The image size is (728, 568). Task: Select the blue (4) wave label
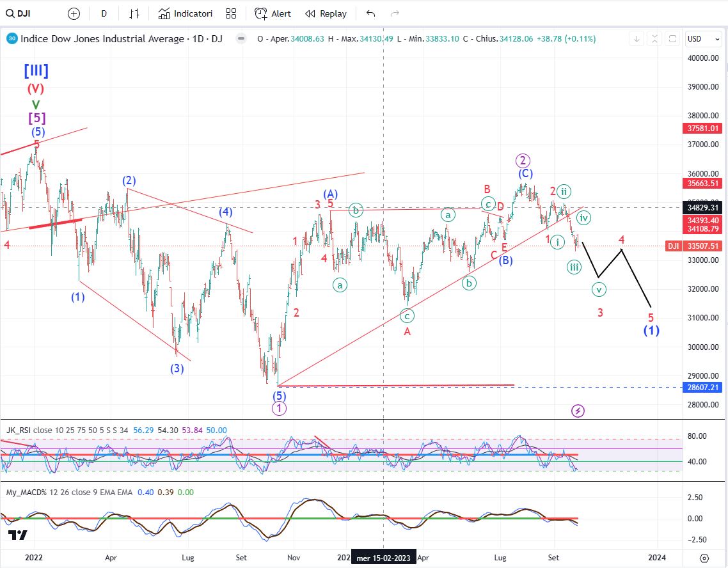click(x=226, y=212)
